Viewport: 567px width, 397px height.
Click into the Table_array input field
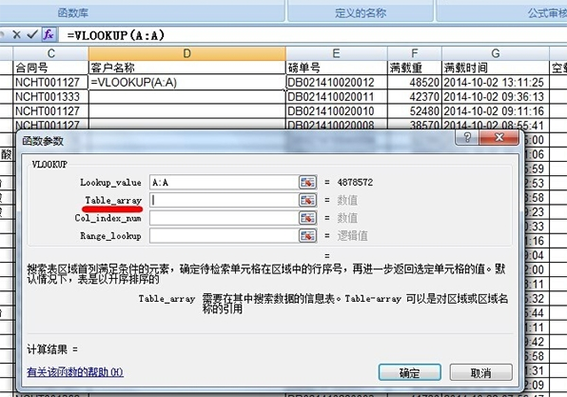click(224, 200)
